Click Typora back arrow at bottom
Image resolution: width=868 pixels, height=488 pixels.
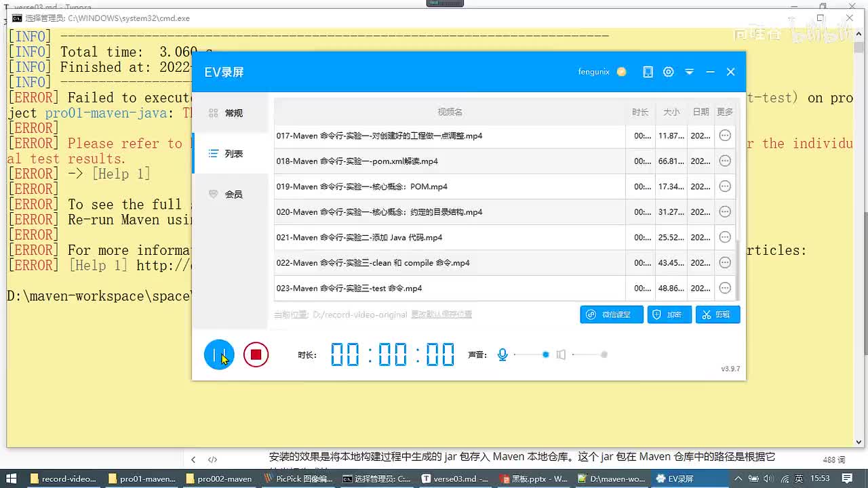(193, 460)
